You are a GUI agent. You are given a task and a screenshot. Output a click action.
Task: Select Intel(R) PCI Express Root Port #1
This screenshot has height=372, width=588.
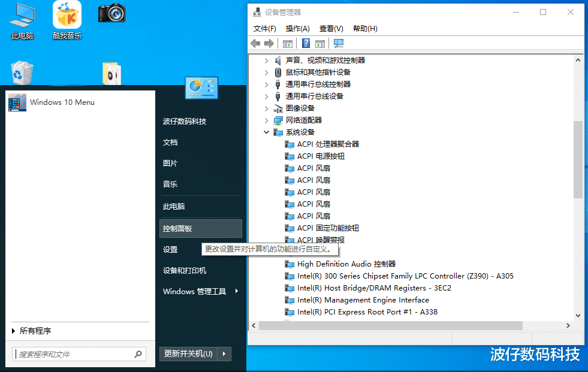tap(367, 312)
